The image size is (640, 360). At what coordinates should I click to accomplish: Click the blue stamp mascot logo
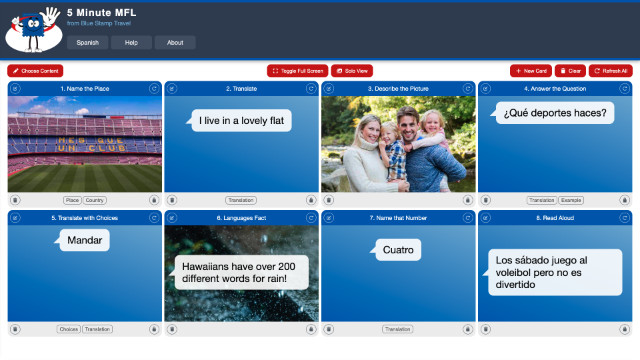33,30
